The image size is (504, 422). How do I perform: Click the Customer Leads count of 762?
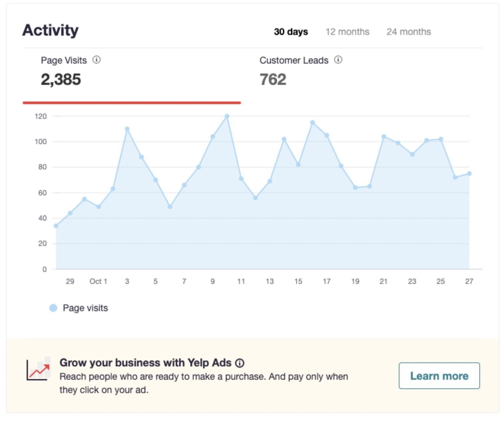click(x=272, y=79)
